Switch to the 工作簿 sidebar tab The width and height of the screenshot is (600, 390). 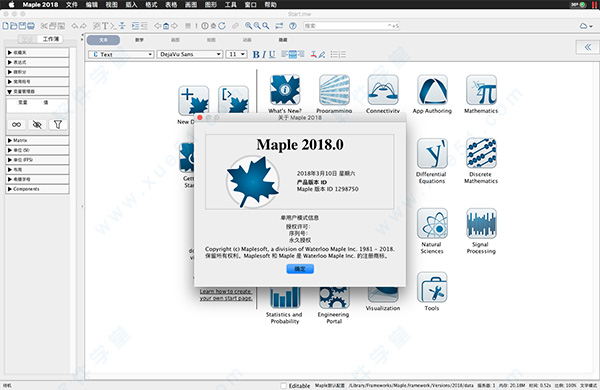[51, 39]
